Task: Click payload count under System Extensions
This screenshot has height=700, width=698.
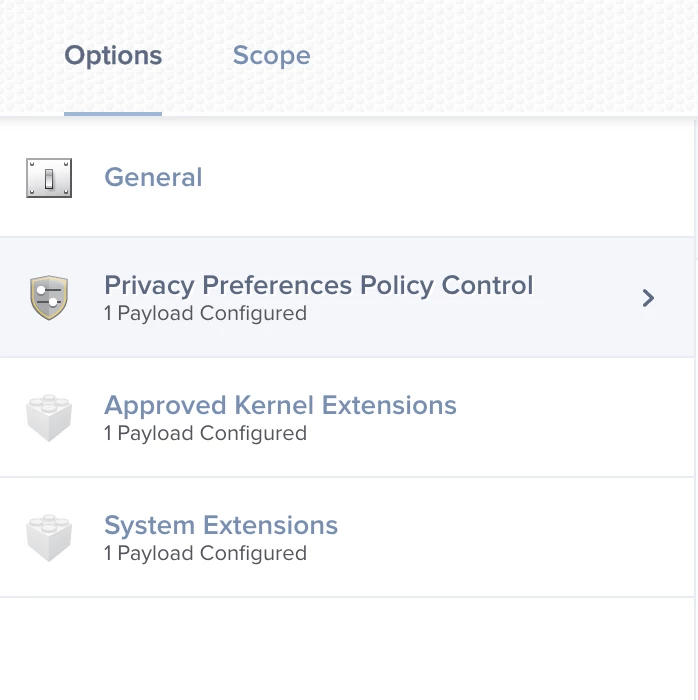Action: coord(205,554)
